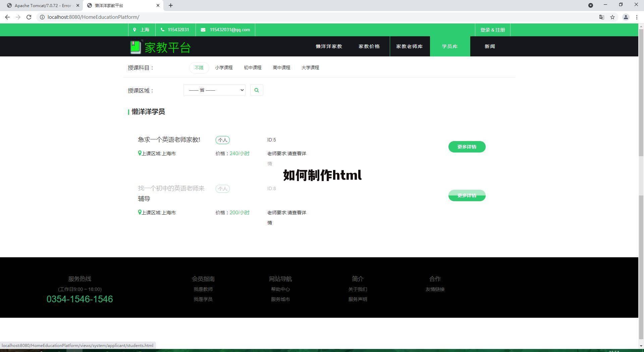This screenshot has width=644, height=352.
Task: Click the envelope icon beside the email address
Action: [203, 30]
